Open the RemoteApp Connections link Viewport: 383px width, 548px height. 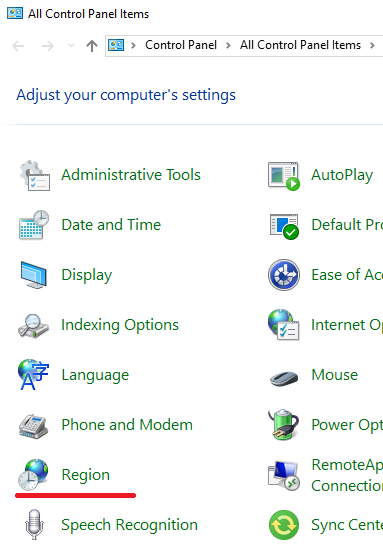347,476
